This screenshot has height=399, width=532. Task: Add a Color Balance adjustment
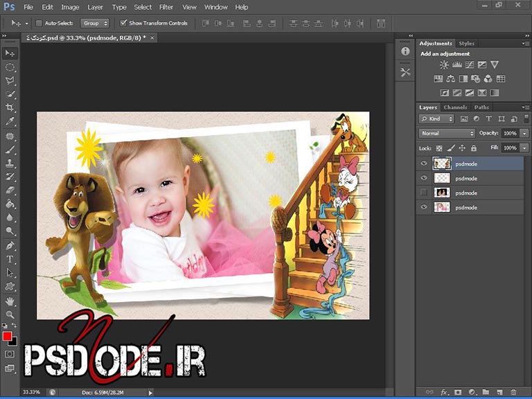point(450,79)
